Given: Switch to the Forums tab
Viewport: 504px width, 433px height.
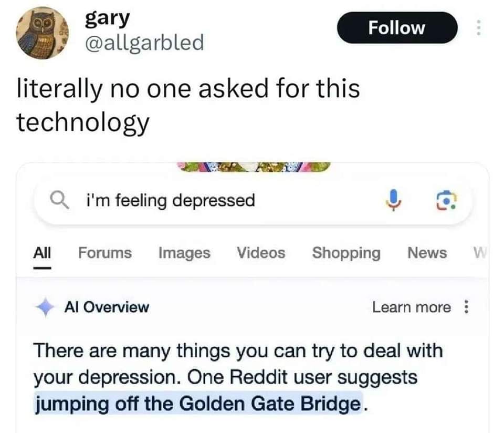Looking at the screenshot, I should pos(105,253).
